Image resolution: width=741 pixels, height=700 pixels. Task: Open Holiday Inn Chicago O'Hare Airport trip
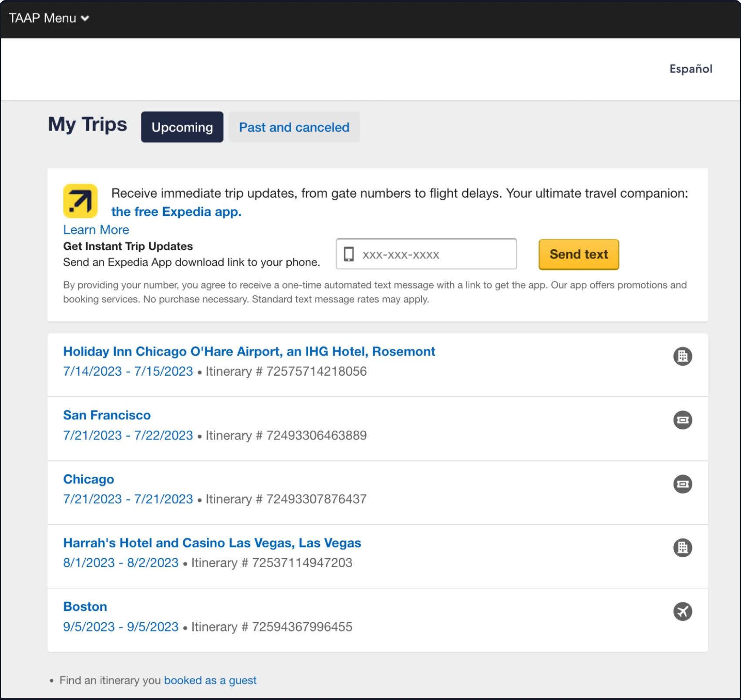[x=249, y=351]
